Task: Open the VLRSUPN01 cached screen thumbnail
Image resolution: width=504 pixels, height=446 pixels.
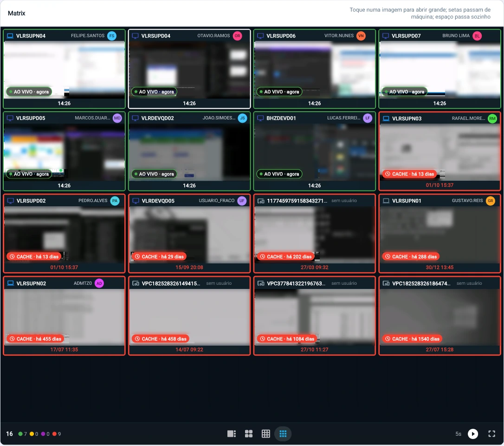Action: point(439,235)
